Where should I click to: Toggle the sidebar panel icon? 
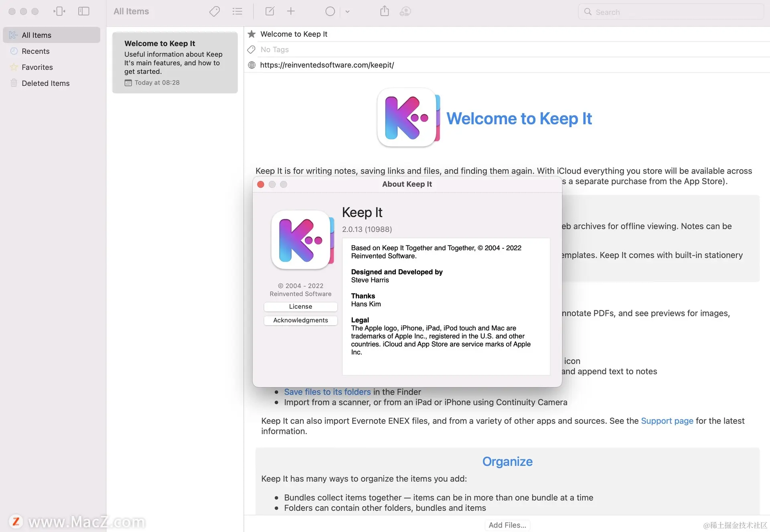(x=83, y=11)
